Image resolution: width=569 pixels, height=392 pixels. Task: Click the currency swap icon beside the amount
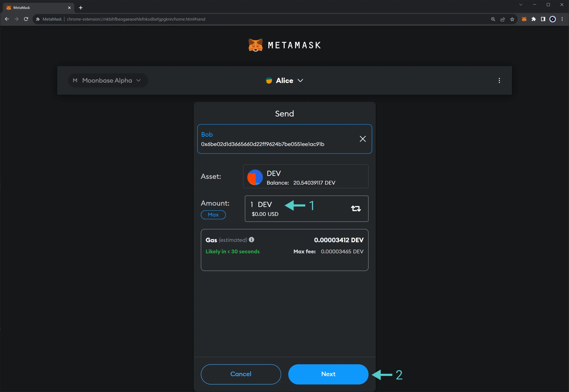[x=356, y=208]
